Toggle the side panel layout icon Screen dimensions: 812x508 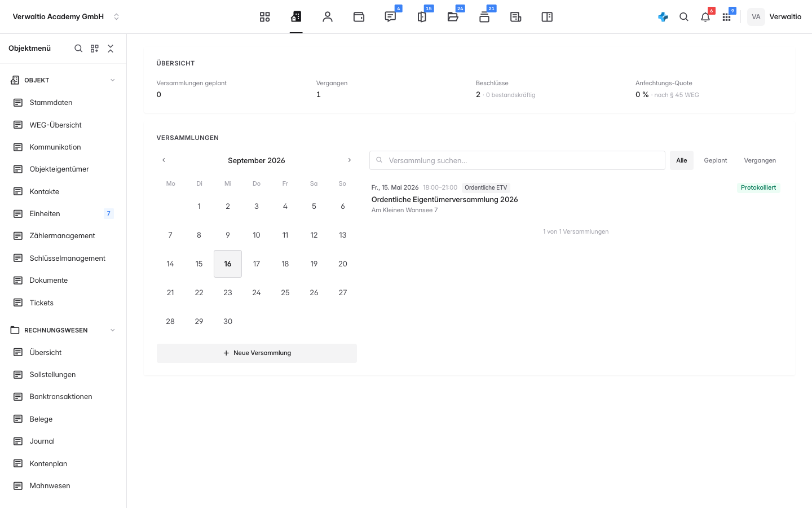click(x=547, y=17)
